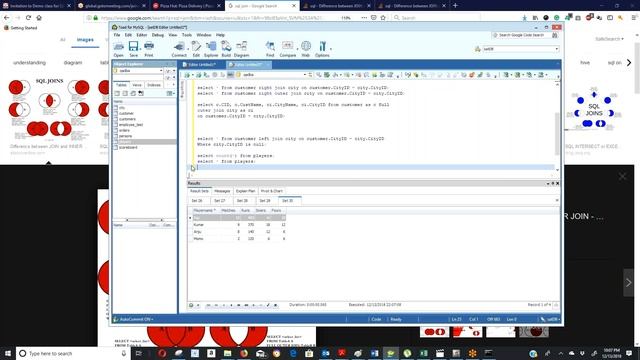The image size is (640, 360).
Task: Sort by the Playername column header
Action: tap(204, 210)
